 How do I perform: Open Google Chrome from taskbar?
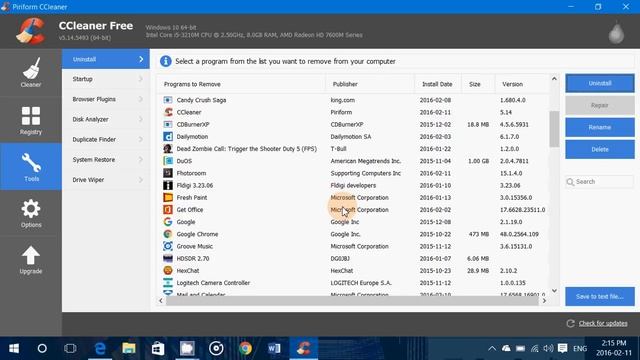pyautogui.click(x=245, y=348)
